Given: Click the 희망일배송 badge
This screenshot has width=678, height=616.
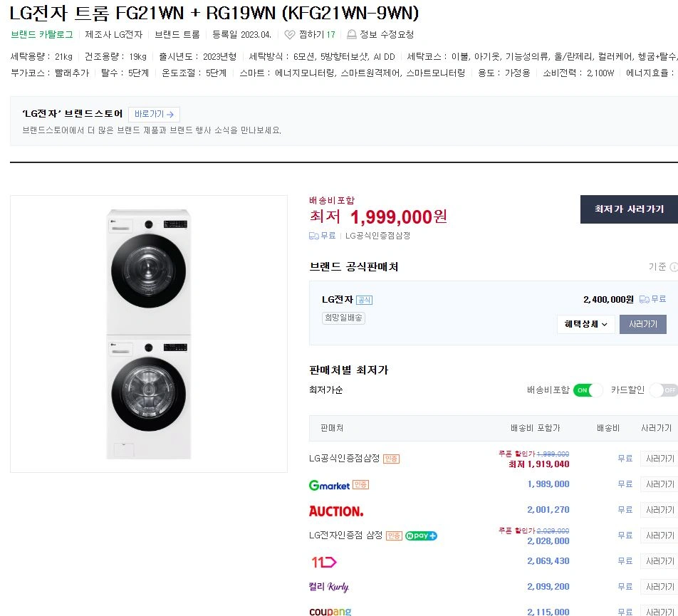Looking at the screenshot, I should click(x=343, y=318).
